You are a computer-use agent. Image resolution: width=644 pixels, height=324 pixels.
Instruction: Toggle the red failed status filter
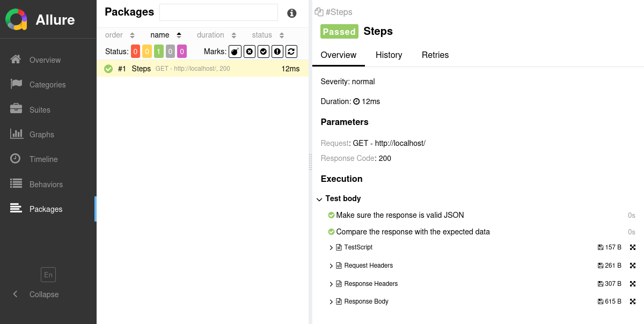click(135, 51)
